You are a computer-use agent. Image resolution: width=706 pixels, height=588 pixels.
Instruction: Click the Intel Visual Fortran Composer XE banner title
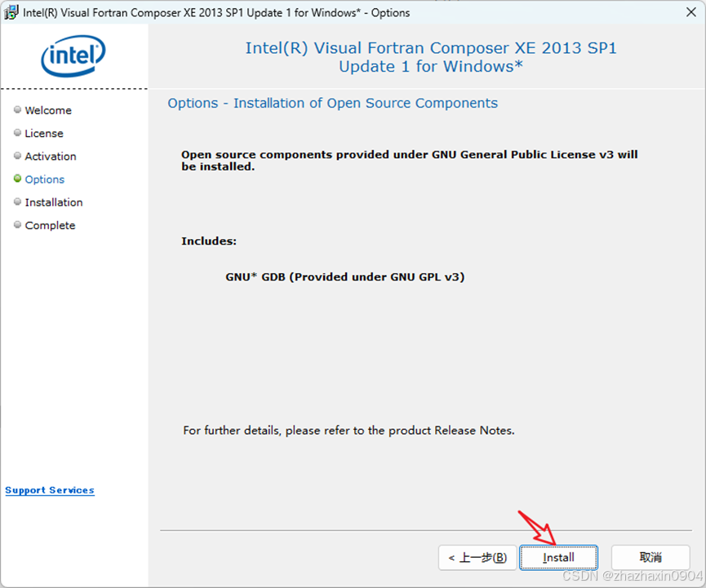coord(431,57)
